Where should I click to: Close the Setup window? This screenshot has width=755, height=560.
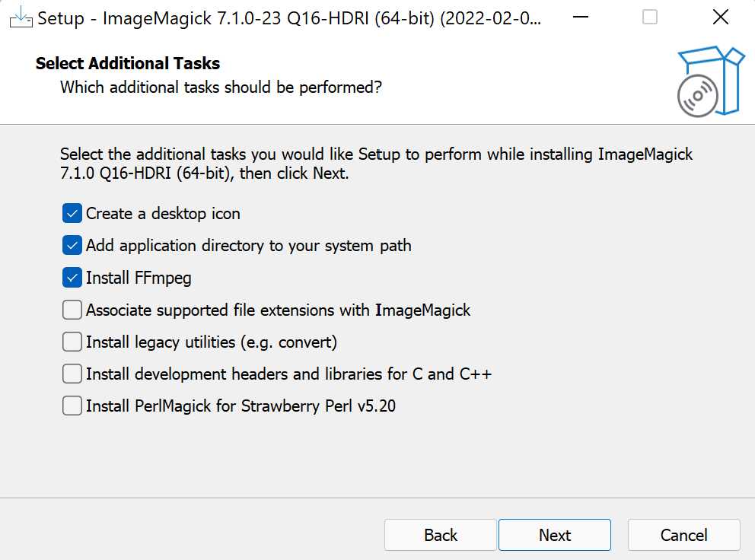720,17
